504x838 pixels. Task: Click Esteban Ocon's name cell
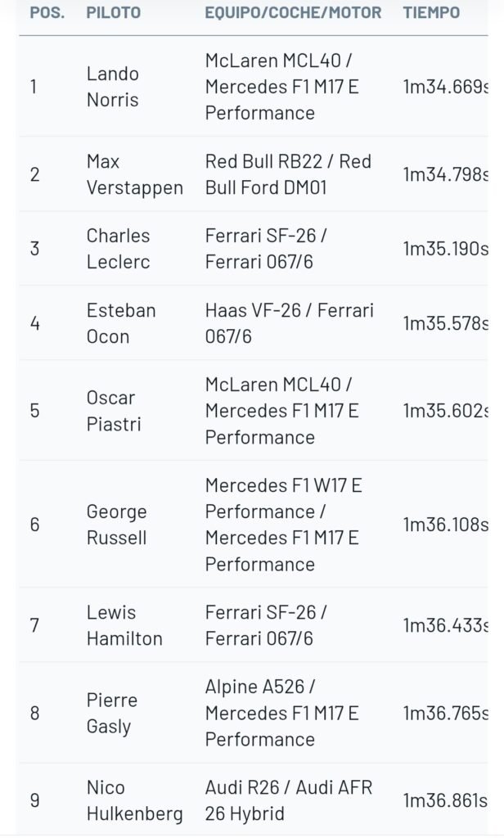click(120, 322)
